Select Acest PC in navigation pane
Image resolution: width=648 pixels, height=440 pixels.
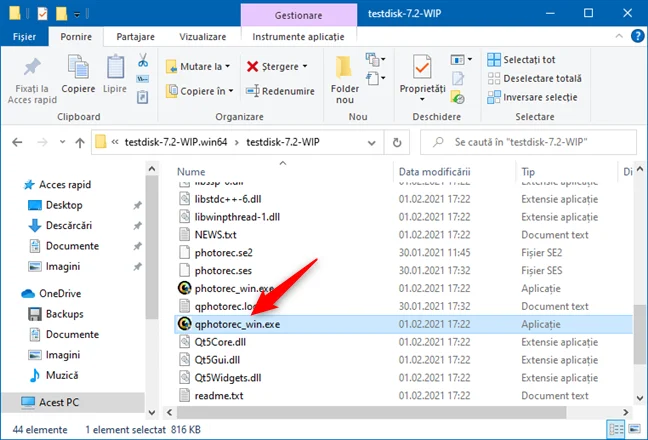[x=59, y=402]
